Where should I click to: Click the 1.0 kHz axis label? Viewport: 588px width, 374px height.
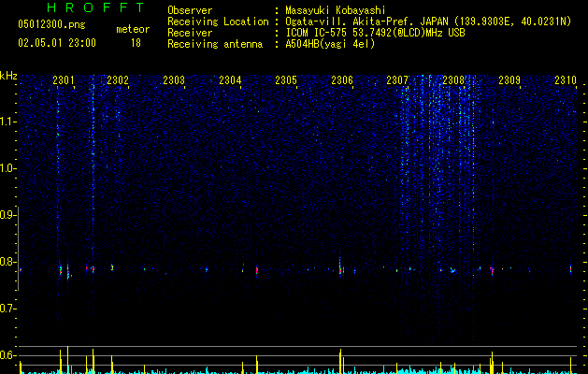click(x=7, y=168)
